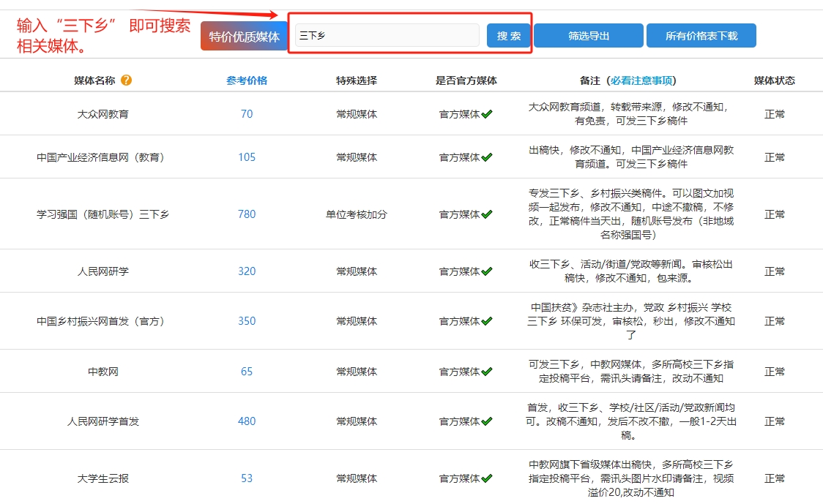Download via 所有价格表下载 button
This screenshot has height=504, width=823.
(701, 36)
